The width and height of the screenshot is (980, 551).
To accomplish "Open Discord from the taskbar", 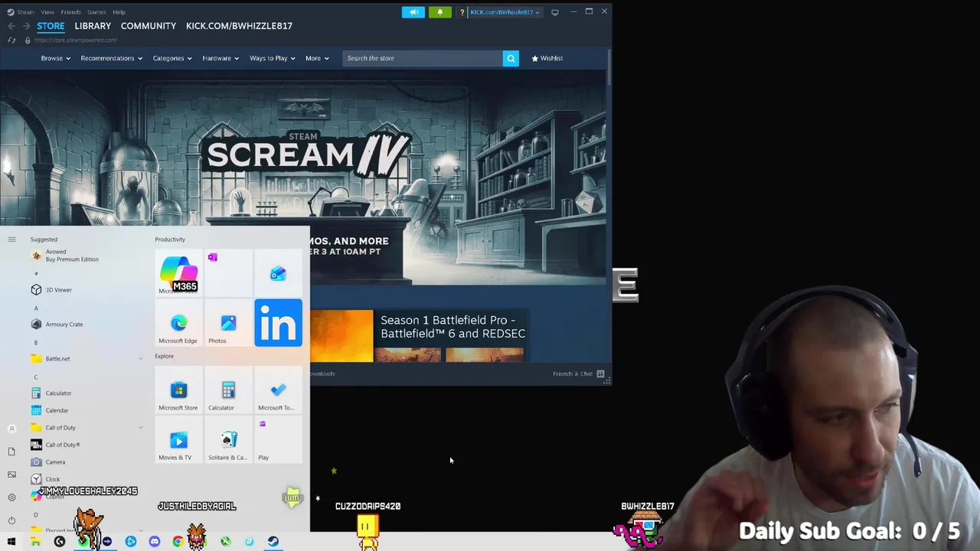I will (x=155, y=542).
